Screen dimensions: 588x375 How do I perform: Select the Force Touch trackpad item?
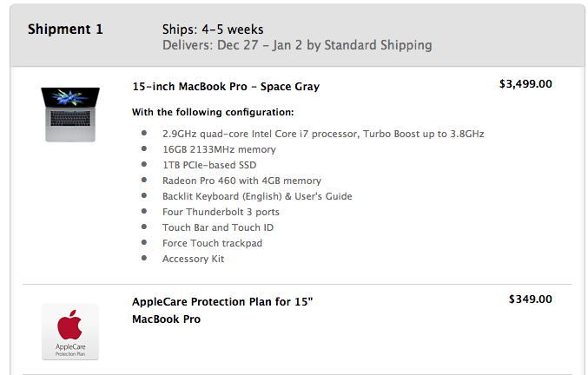(212, 243)
